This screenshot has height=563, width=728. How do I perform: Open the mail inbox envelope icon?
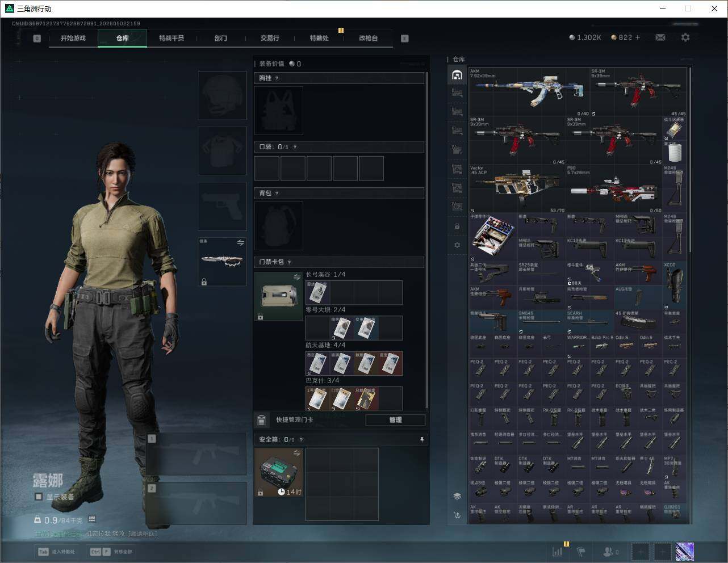click(660, 37)
